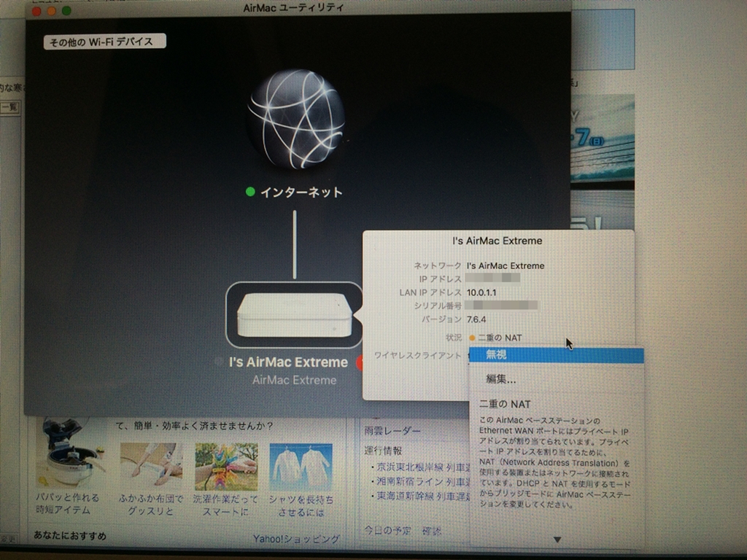
Task: Click the orange status dot beside 二重の NAT
Action: (x=472, y=338)
